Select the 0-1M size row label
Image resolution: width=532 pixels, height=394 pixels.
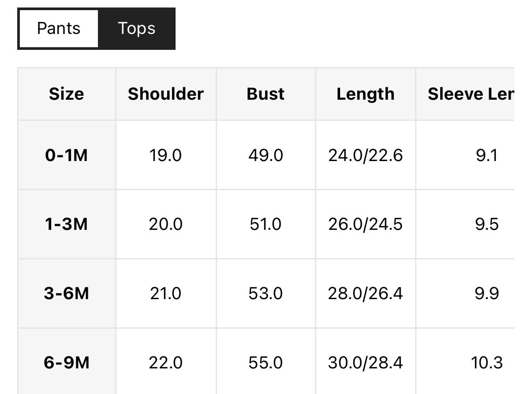[67, 155]
